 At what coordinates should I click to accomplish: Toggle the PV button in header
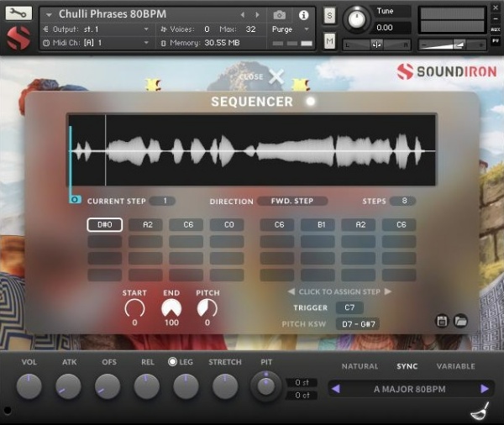tap(496, 41)
